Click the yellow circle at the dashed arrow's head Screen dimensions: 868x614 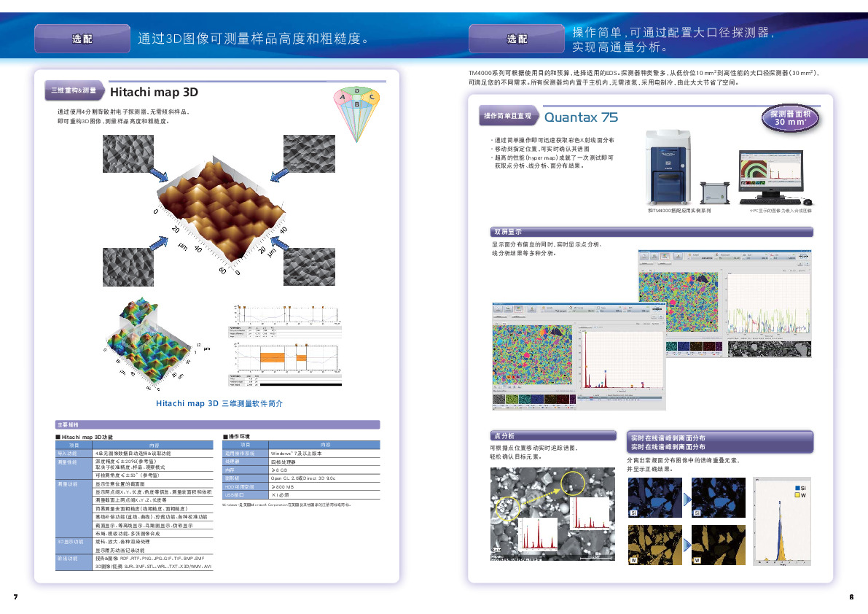point(573,482)
